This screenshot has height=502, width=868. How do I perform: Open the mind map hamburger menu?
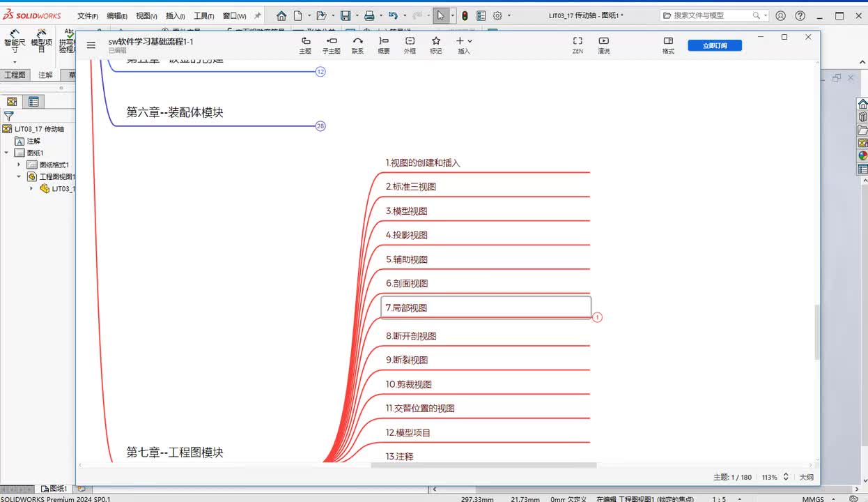coord(91,45)
